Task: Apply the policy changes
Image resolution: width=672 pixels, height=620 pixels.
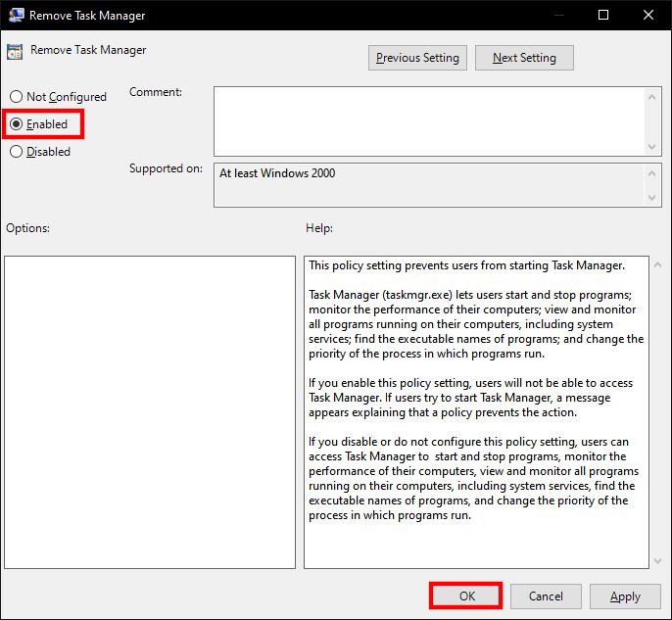Action: [625, 596]
